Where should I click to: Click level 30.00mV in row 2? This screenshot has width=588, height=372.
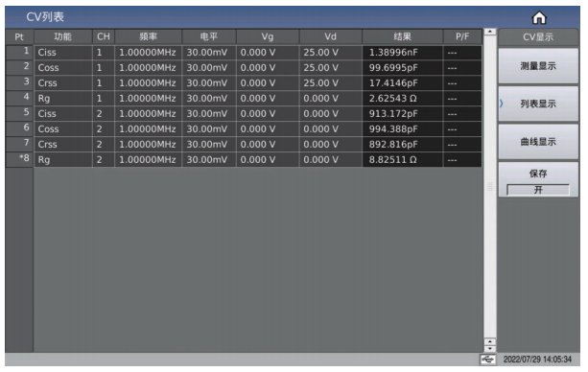tap(209, 68)
